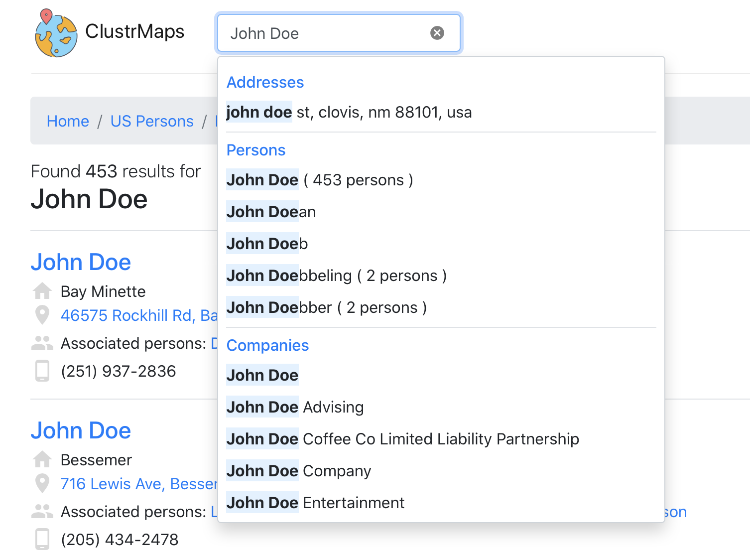This screenshot has height=560, width=750.
Task: Open the 46575 Rockhill Rd address link
Action: pos(138,315)
